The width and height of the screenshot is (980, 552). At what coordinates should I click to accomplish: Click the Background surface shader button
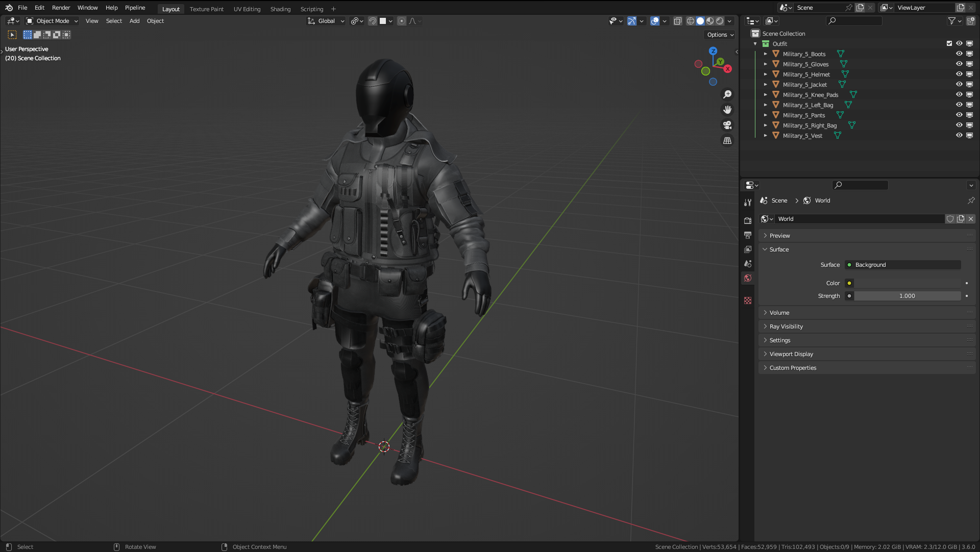tap(902, 265)
